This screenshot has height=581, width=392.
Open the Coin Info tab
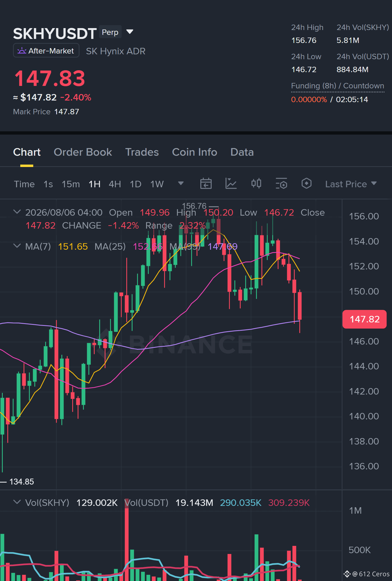point(195,152)
